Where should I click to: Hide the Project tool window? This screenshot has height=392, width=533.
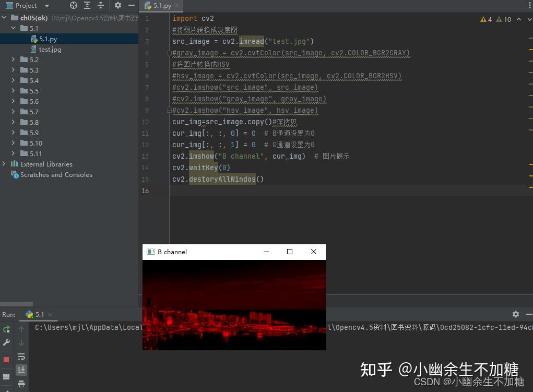click(x=131, y=5)
